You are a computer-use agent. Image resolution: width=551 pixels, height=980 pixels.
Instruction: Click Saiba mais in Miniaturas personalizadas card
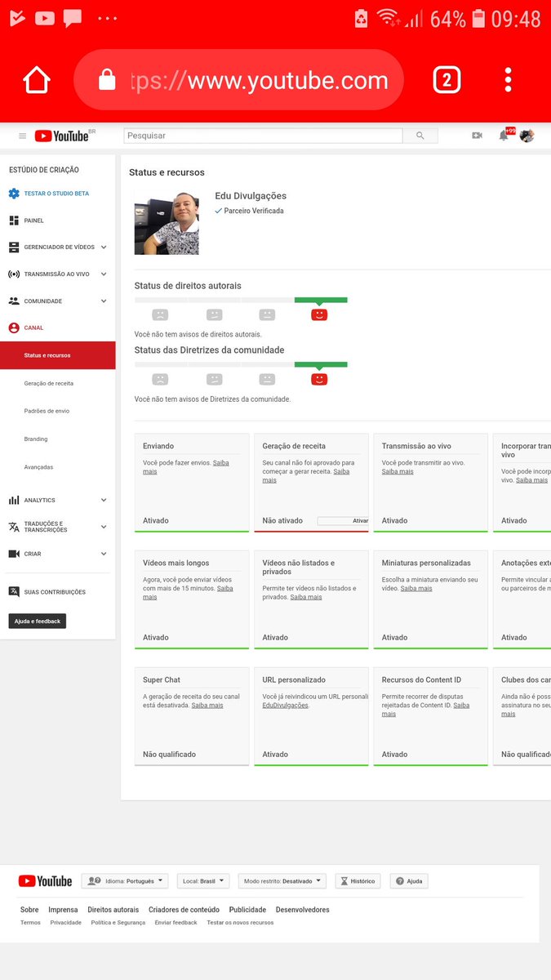[x=416, y=588]
